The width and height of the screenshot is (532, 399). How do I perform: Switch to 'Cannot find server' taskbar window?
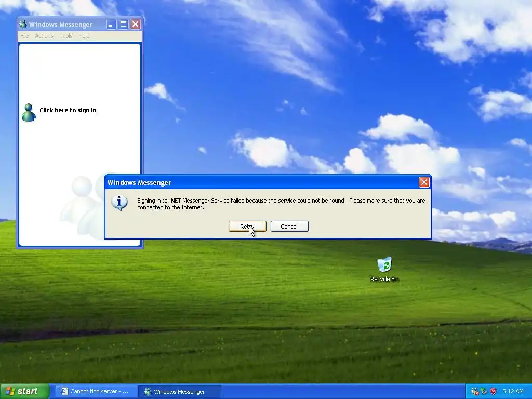[96, 392]
